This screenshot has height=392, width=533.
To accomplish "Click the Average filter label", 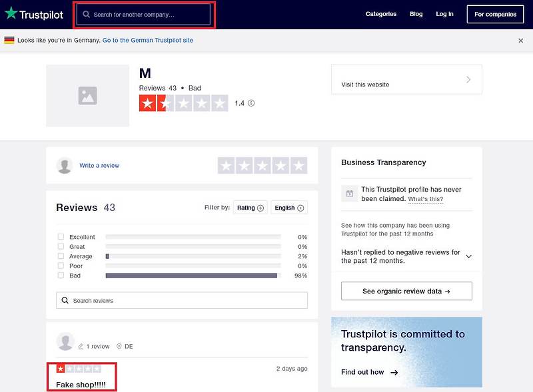I will 81,256.
